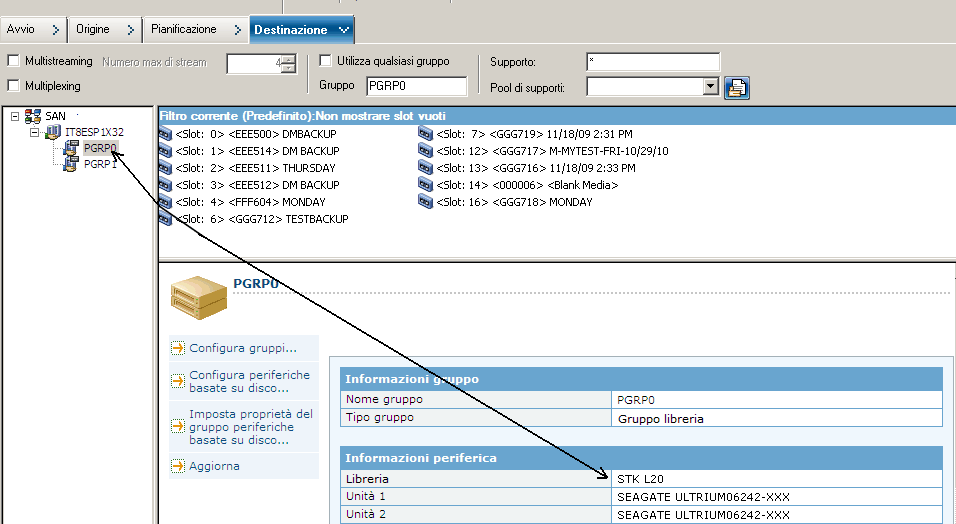The image size is (956, 524).
Task: Enable the Multiplexing checkbox
Action: point(13,85)
